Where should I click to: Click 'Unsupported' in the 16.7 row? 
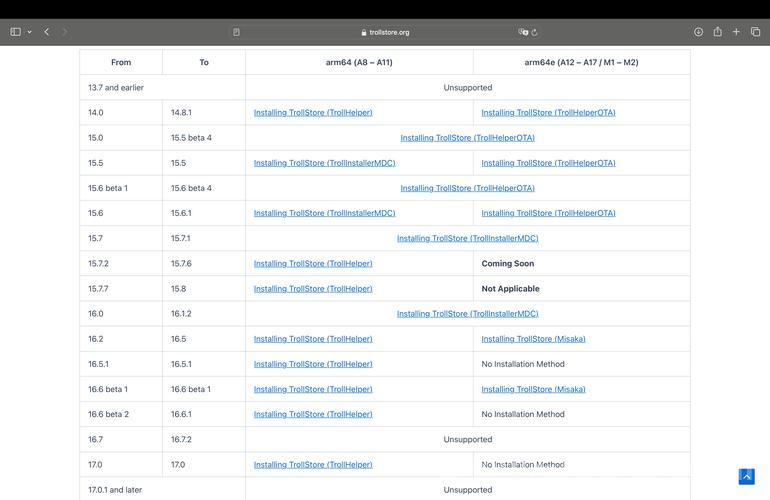tap(468, 439)
